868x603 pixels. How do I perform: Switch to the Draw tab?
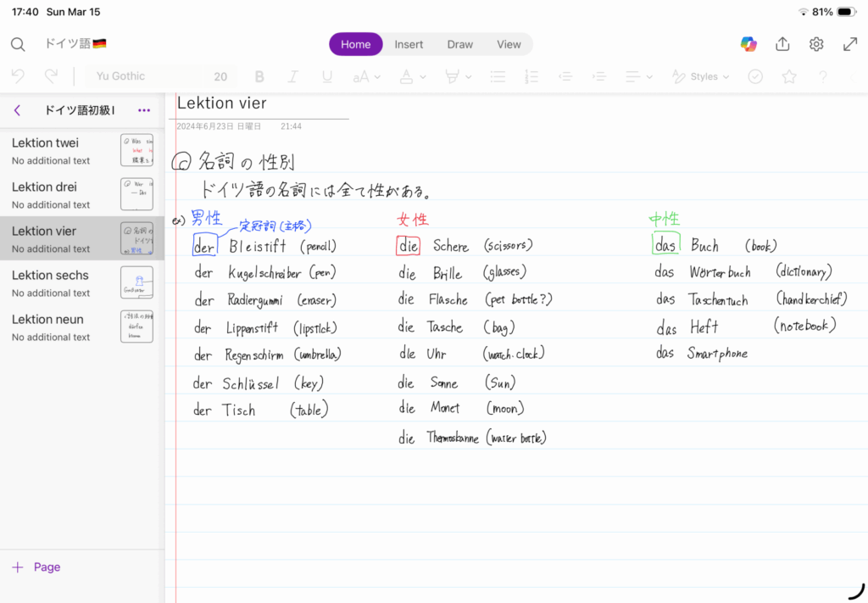(460, 44)
